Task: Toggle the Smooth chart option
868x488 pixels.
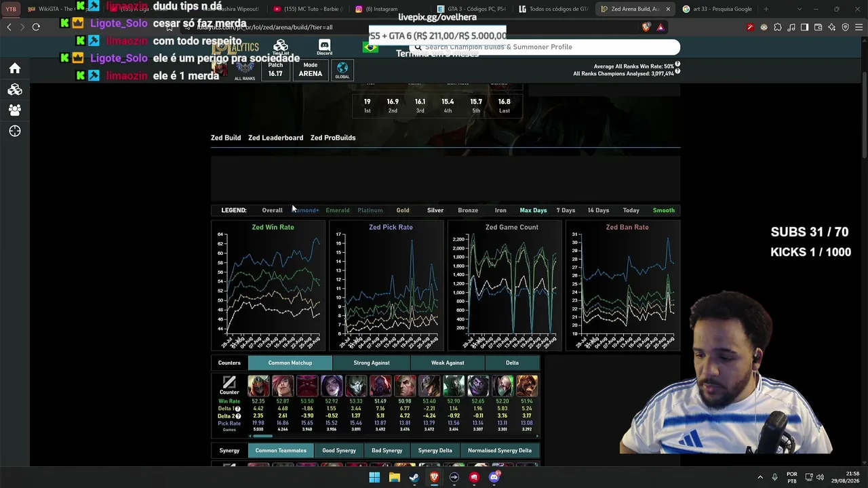Action: 664,210
